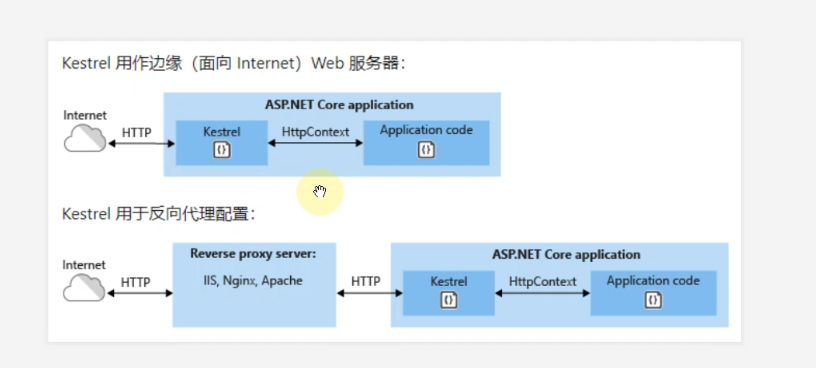Click HTTP label next to top Internet cloud
This screenshot has height=368, width=816.
136,133
